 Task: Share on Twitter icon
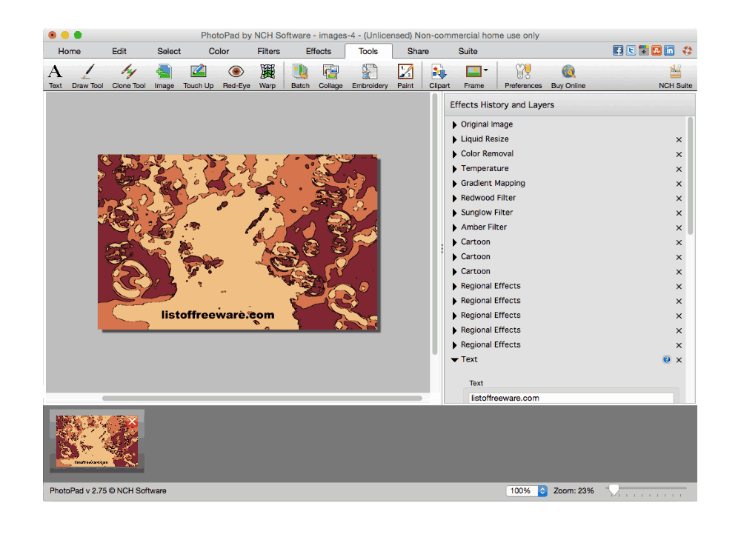[x=631, y=50]
